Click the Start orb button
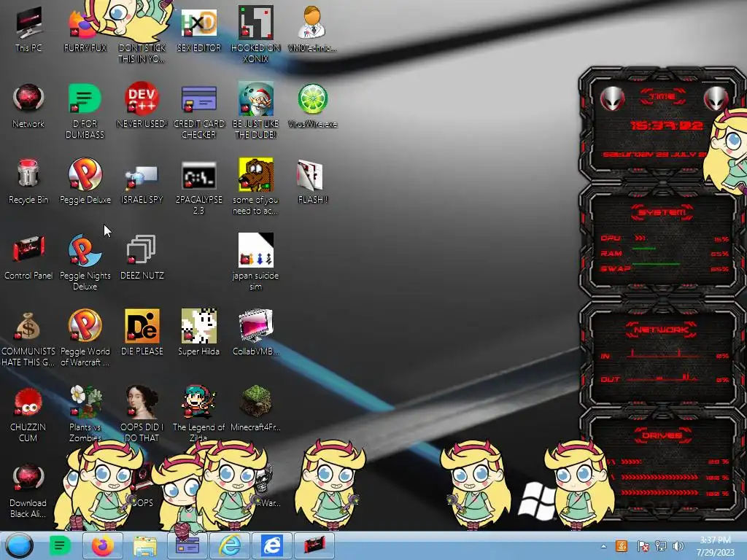The image size is (747, 560). [x=19, y=545]
